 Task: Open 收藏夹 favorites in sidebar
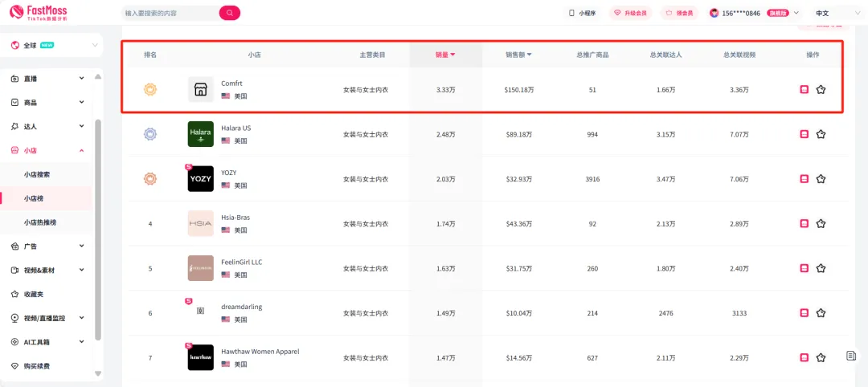[x=33, y=294]
